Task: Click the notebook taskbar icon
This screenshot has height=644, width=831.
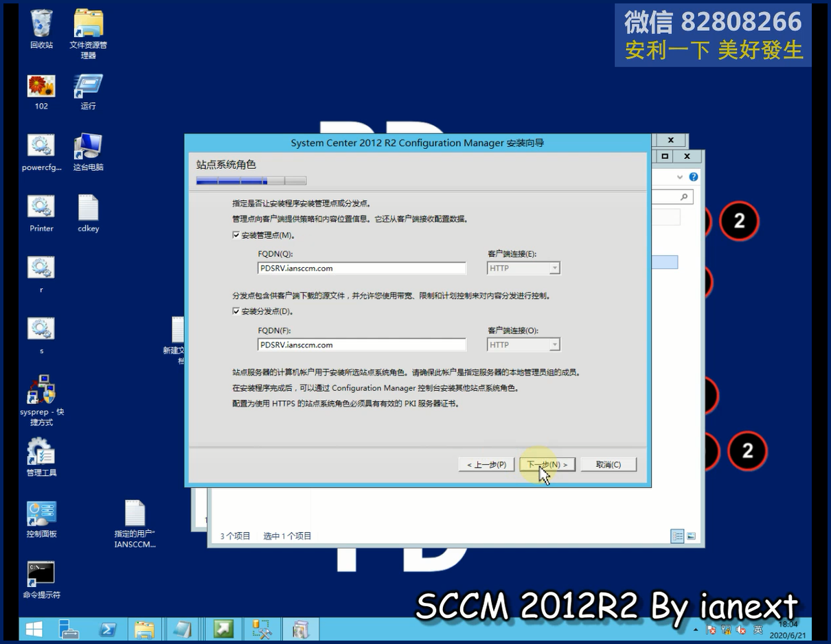Action: (x=182, y=629)
